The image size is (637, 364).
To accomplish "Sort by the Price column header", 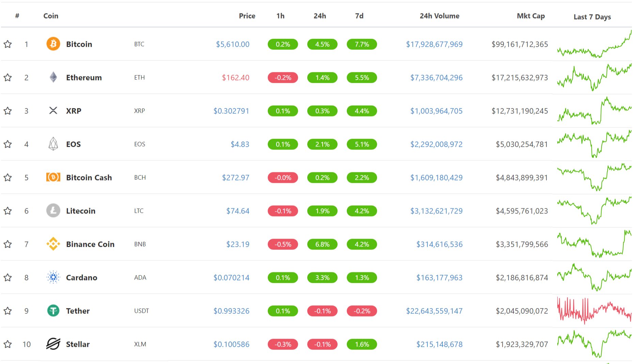I will tap(247, 16).
